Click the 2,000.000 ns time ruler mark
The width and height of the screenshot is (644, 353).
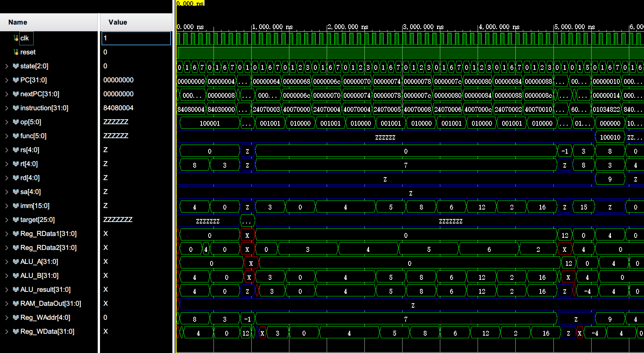348,27
